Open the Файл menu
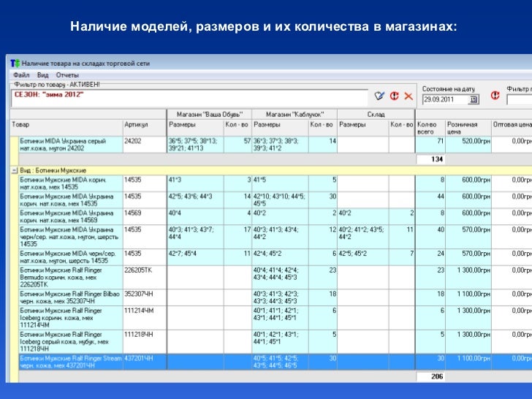 tap(21, 75)
